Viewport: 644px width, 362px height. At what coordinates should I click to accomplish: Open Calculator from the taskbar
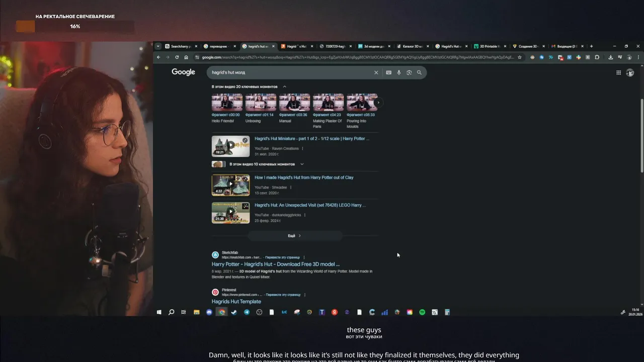447,312
